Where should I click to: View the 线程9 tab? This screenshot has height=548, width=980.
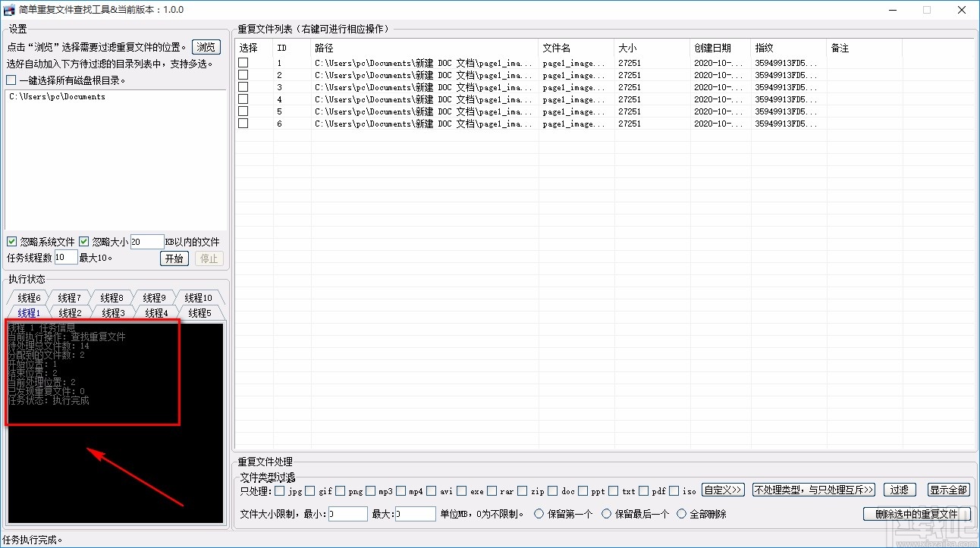coord(155,298)
